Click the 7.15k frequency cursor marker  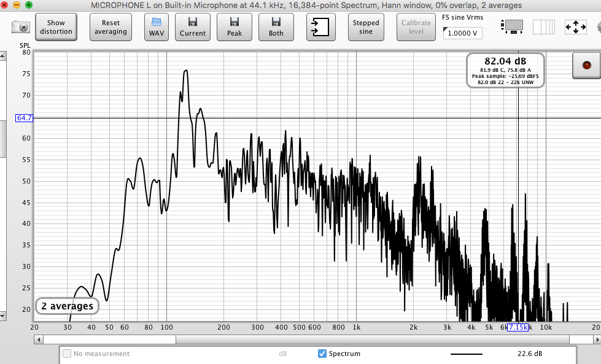pyautogui.click(x=518, y=327)
